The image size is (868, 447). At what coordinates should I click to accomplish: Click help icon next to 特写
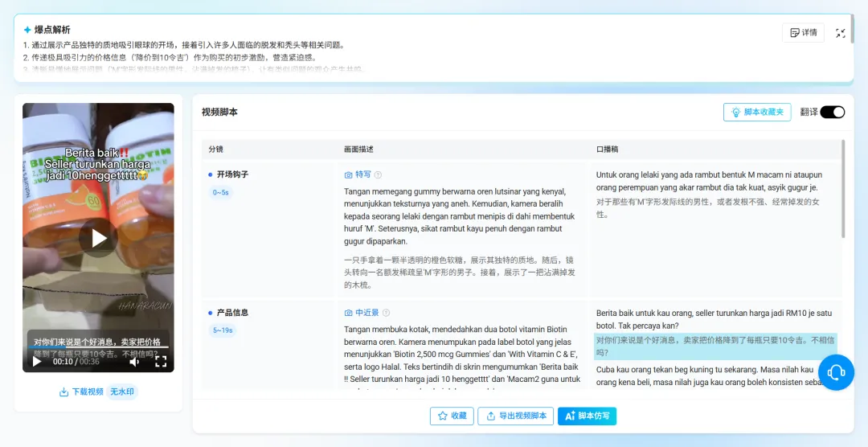[x=378, y=174]
